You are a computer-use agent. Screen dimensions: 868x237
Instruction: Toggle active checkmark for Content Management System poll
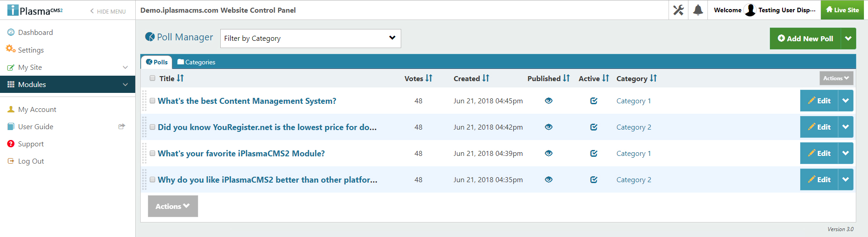[594, 101]
